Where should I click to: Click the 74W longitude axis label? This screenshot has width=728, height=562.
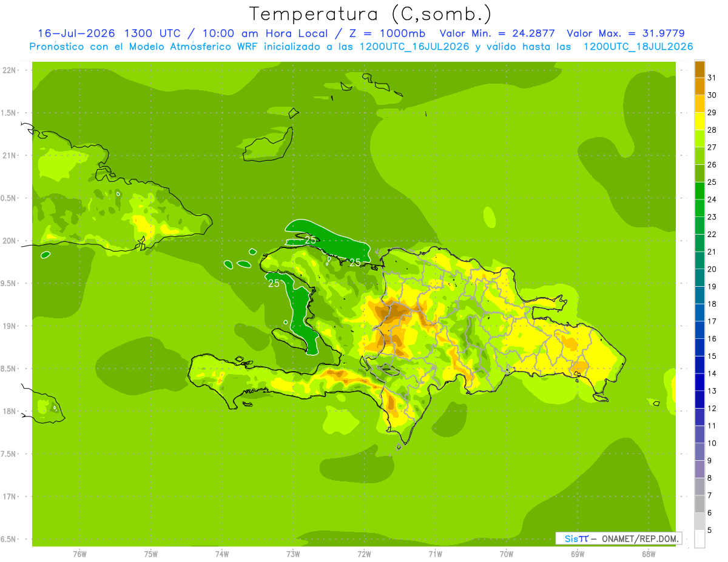[222, 554]
